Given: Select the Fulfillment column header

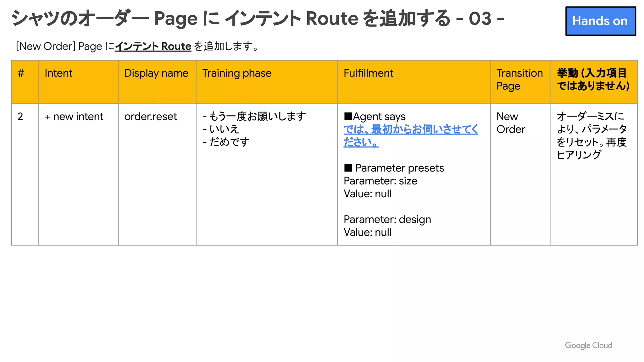Looking at the screenshot, I should coord(414,82).
